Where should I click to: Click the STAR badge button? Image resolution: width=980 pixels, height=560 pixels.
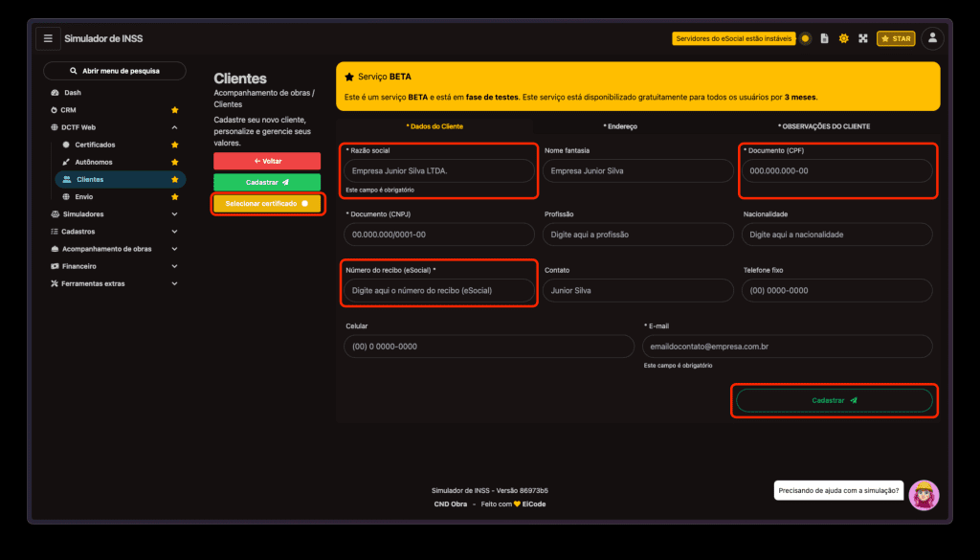click(896, 38)
